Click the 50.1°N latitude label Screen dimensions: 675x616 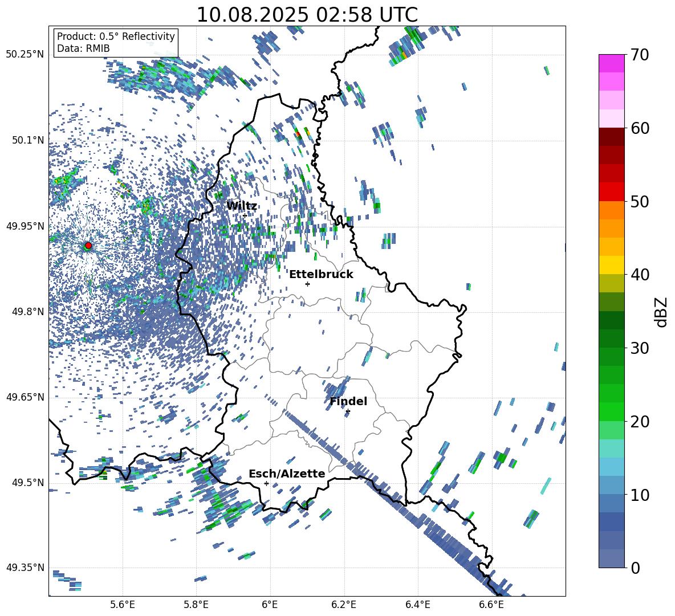point(27,140)
